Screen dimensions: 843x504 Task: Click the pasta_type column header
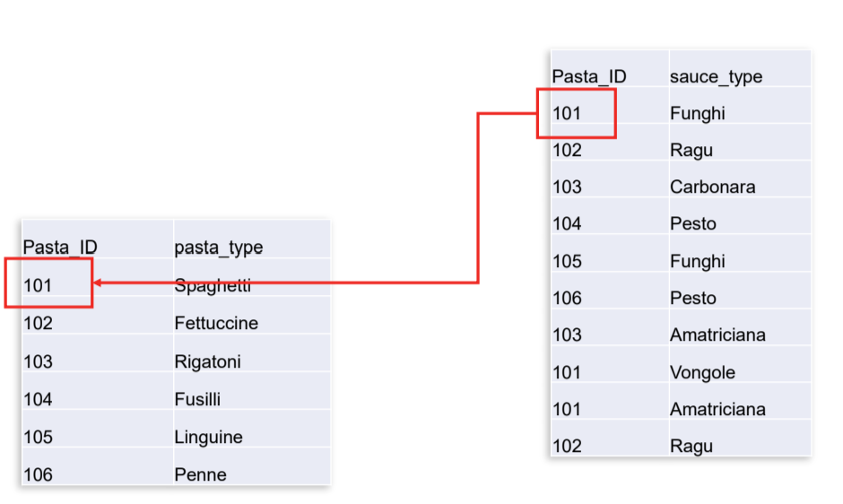(x=219, y=248)
